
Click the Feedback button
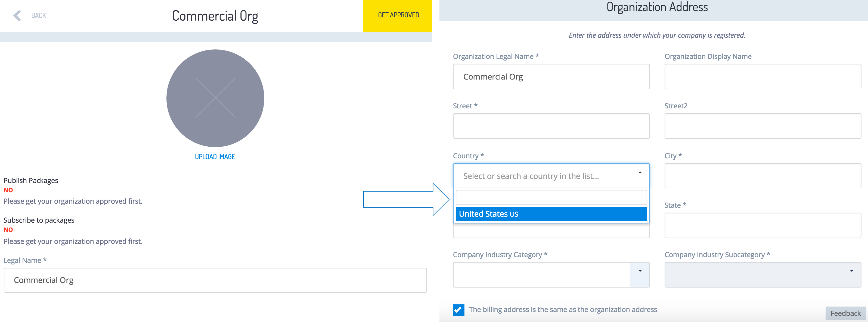click(845, 313)
